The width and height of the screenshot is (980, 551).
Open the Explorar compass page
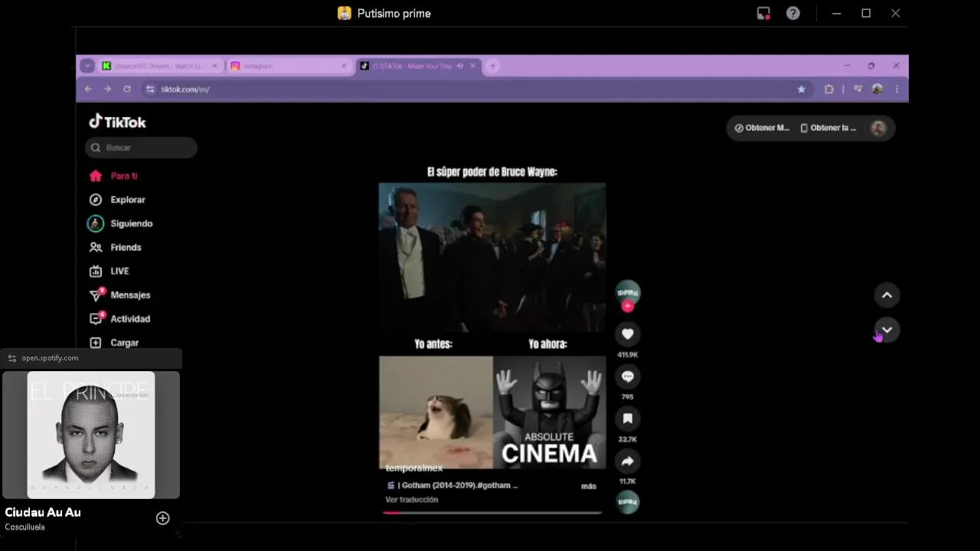[x=117, y=200]
